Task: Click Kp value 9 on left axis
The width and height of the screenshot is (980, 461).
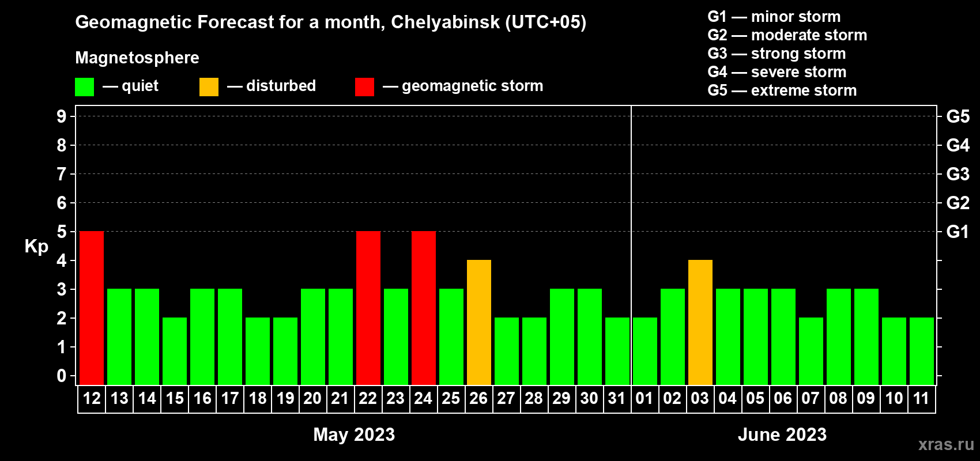Action: click(62, 116)
